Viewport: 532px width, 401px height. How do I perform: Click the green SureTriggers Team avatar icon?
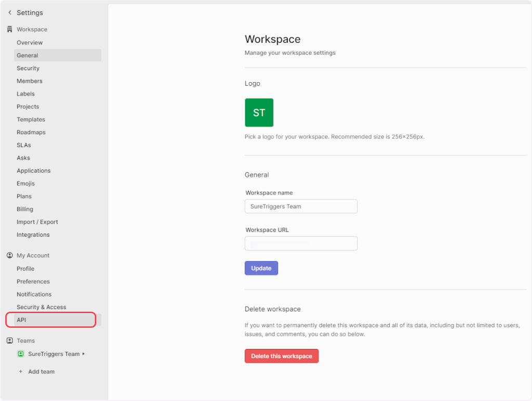tap(21, 354)
